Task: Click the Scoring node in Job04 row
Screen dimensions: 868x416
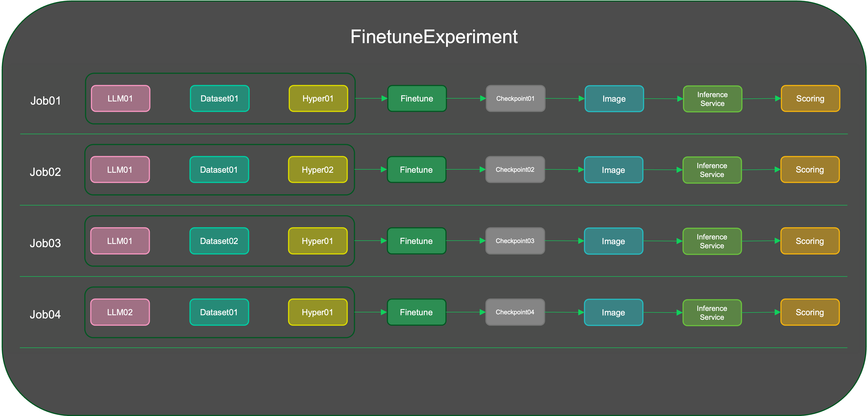Action: (x=810, y=312)
